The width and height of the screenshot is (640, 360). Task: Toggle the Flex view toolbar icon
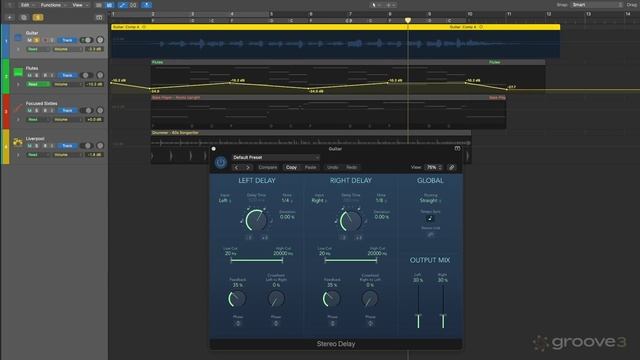click(133, 5)
